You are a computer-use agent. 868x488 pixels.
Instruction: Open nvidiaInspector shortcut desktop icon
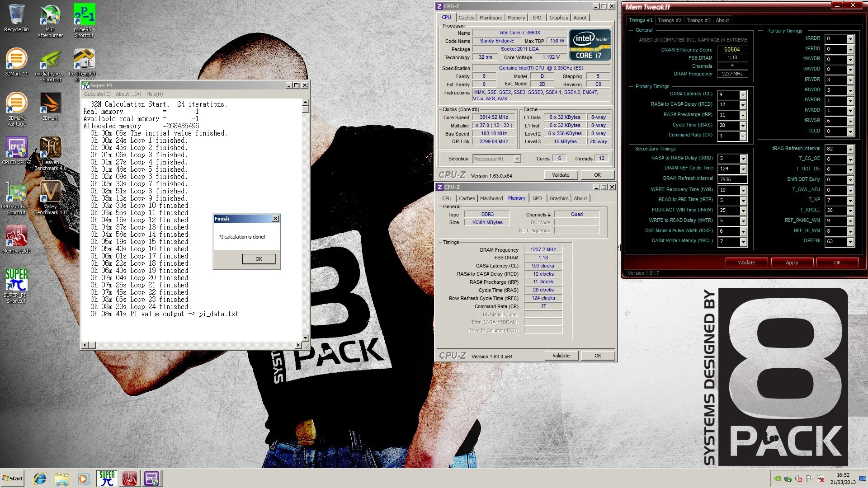point(50,65)
